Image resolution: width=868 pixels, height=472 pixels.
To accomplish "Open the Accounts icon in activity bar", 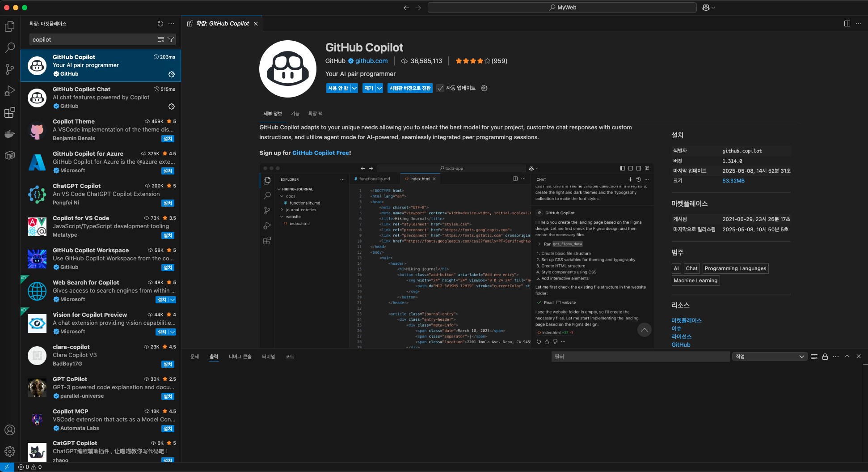I will pos(10,430).
